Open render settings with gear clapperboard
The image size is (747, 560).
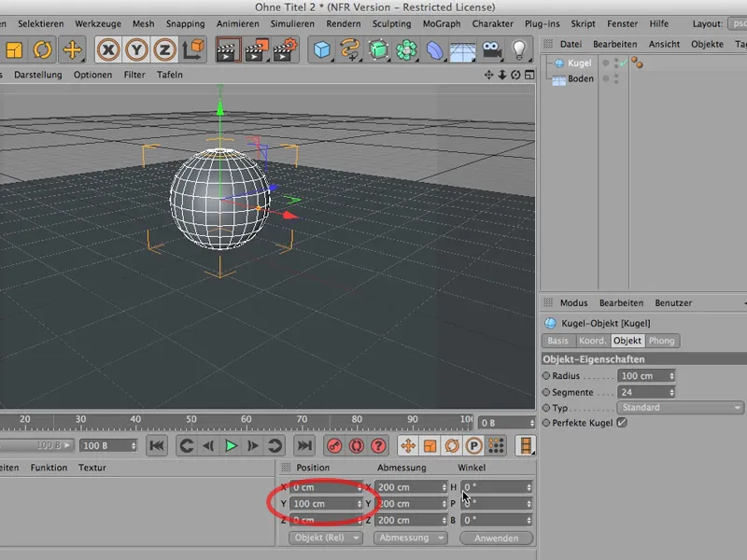(285, 49)
